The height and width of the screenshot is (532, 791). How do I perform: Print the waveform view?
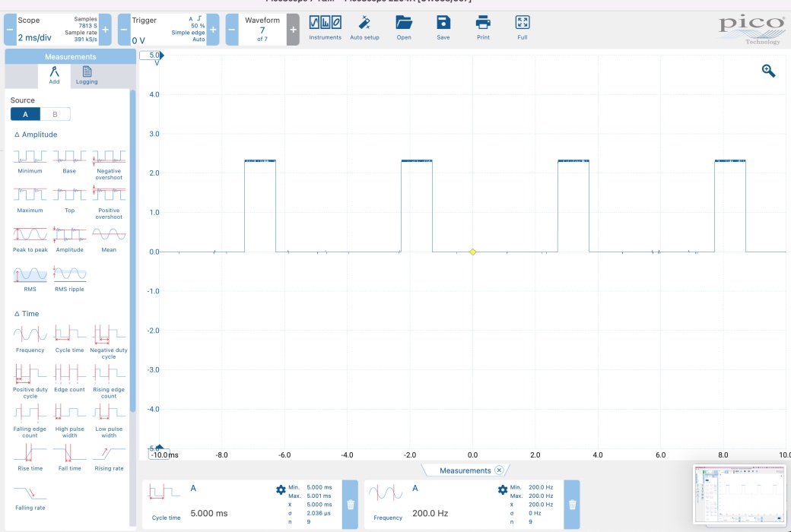coord(483,27)
